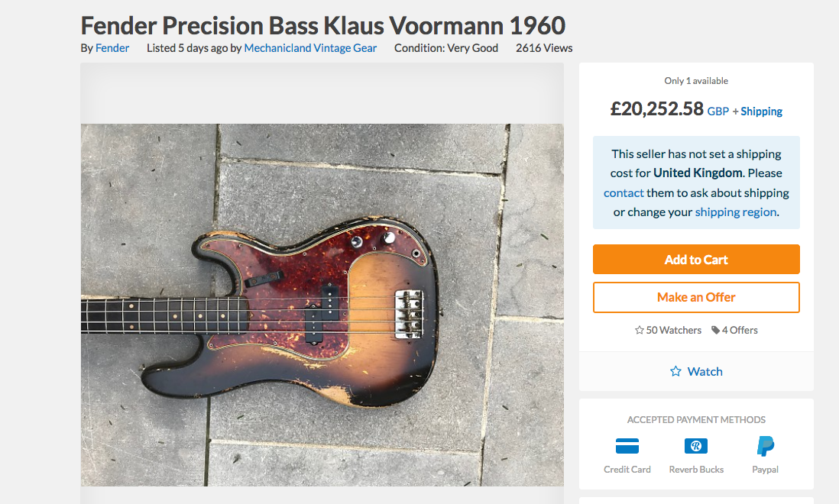Image resolution: width=839 pixels, height=504 pixels.
Task: Click the Reverb Bucks payment icon
Action: (x=696, y=445)
